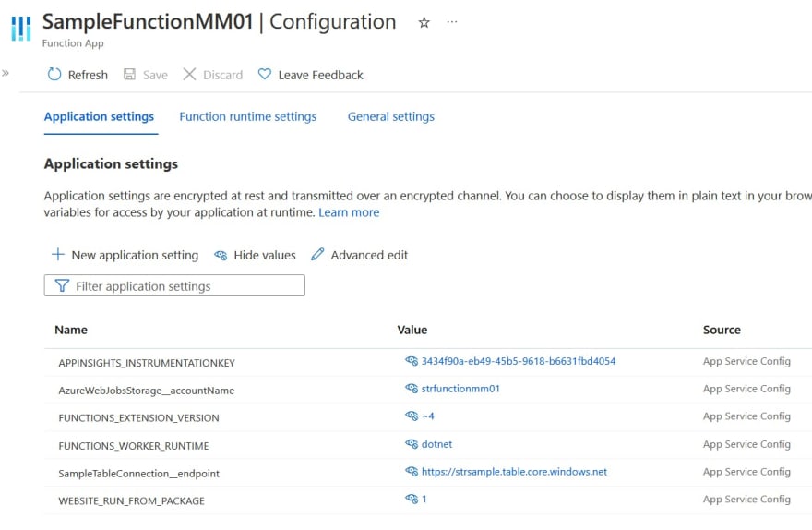Hide the FUNCTIONS_WORKER_RUNTIME dotnet value

pos(412,444)
